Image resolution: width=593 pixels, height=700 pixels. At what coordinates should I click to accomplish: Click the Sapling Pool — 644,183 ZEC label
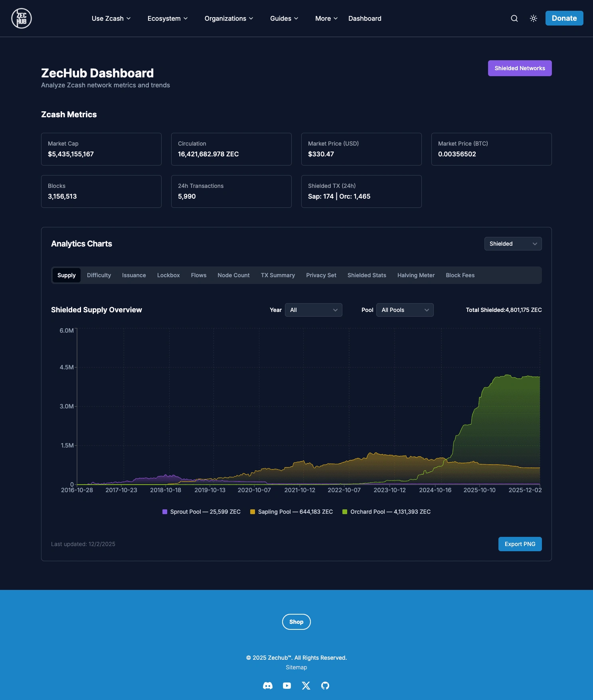point(295,512)
